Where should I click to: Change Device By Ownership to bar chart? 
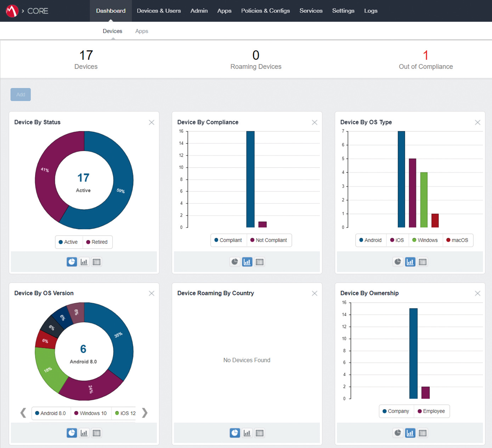coord(410,433)
